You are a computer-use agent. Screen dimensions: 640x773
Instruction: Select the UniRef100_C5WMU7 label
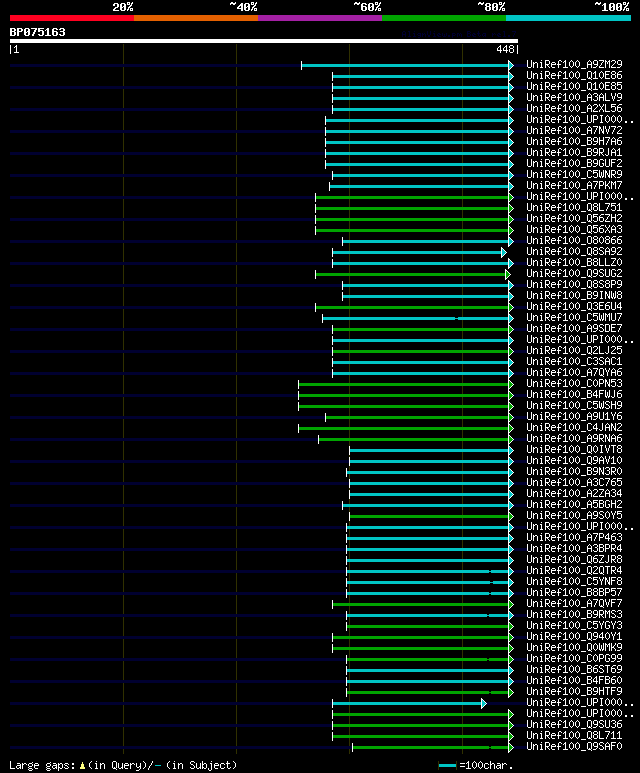(x=574, y=317)
